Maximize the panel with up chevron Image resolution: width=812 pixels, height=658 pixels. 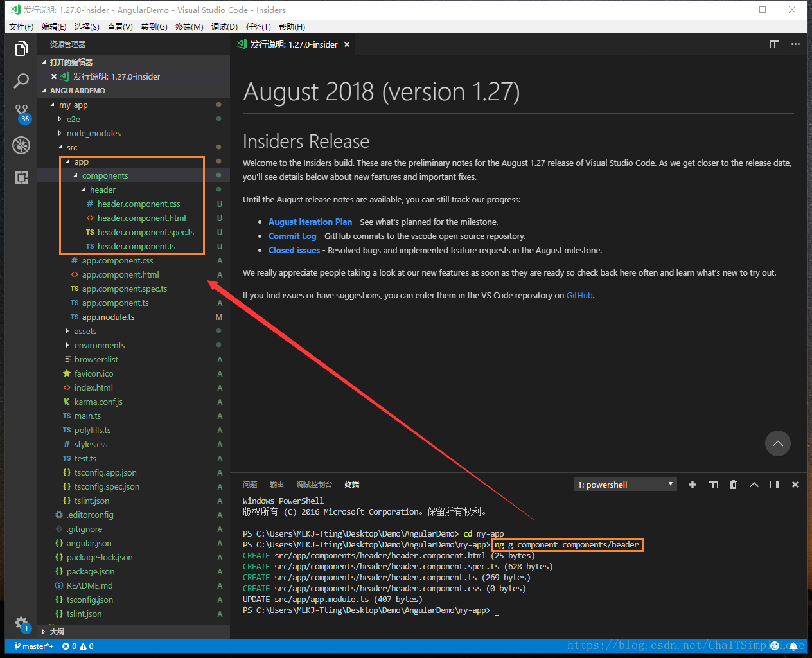tap(754, 485)
